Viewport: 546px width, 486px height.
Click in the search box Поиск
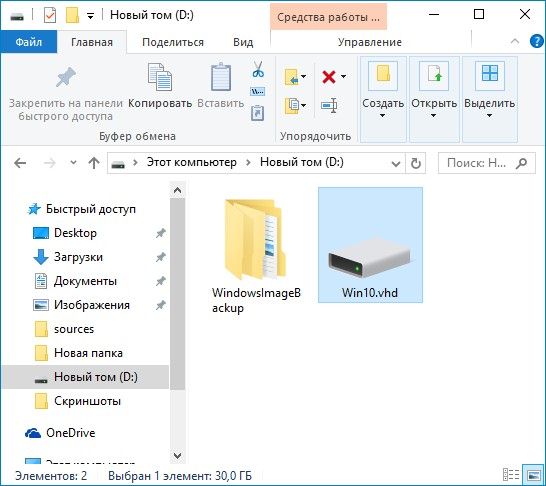point(486,163)
